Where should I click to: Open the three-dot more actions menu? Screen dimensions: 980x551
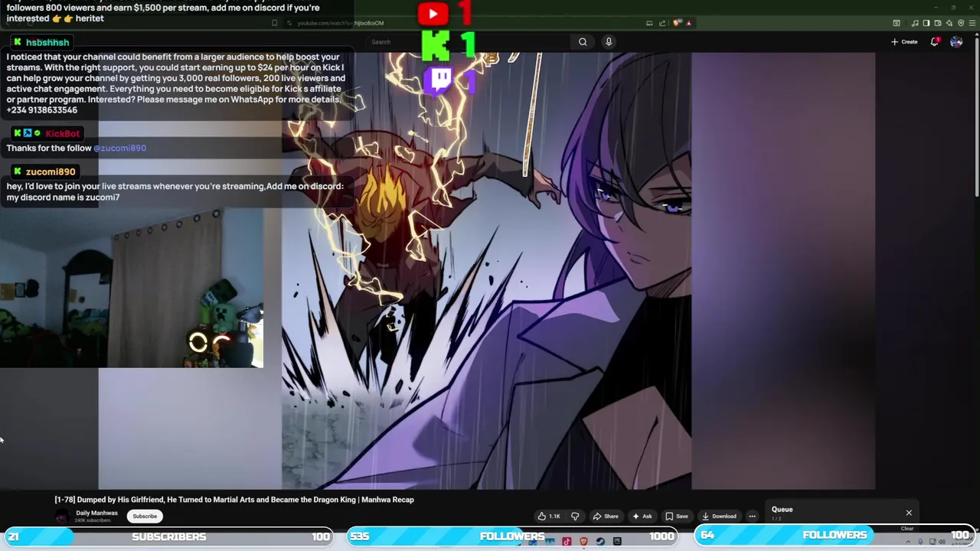click(x=752, y=516)
